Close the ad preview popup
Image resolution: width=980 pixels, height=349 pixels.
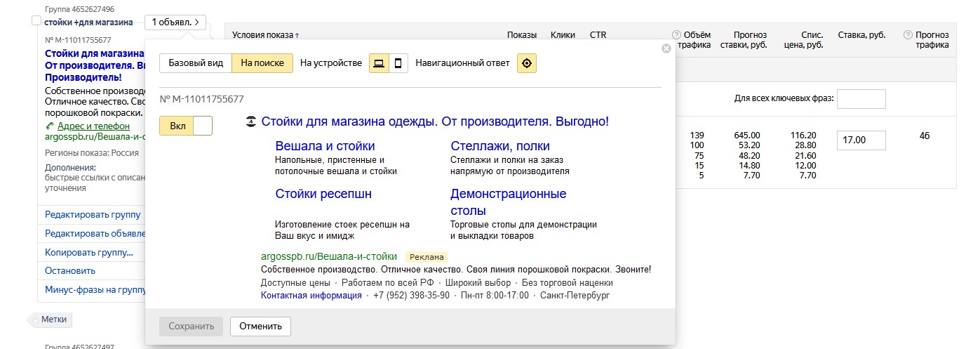pyautogui.click(x=666, y=48)
